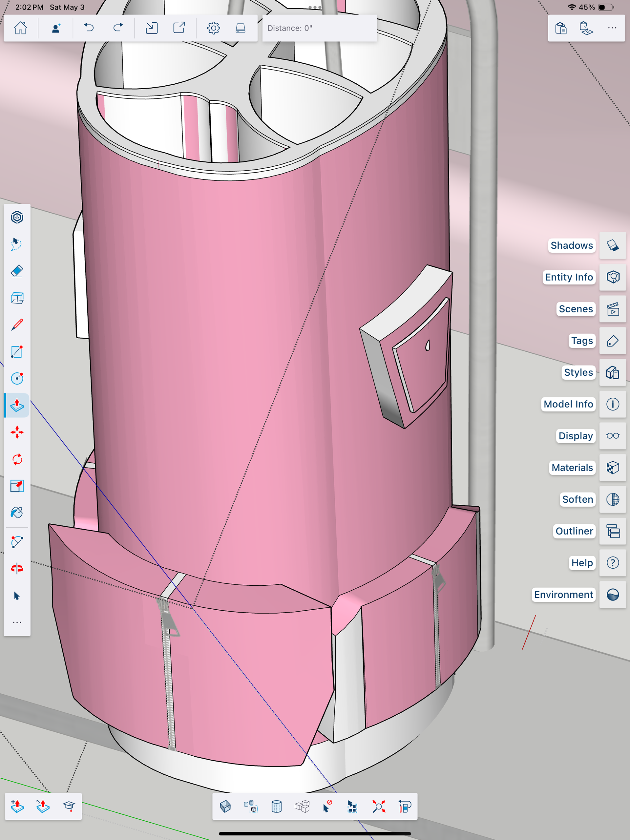Open the Shadows panel
630x840 pixels.
pyautogui.click(x=613, y=245)
